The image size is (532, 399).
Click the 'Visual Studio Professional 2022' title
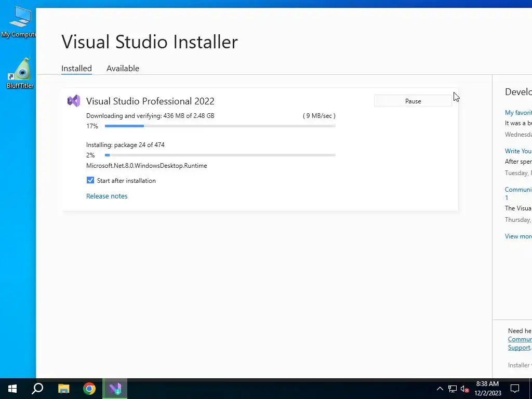click(x=150, y=101)
